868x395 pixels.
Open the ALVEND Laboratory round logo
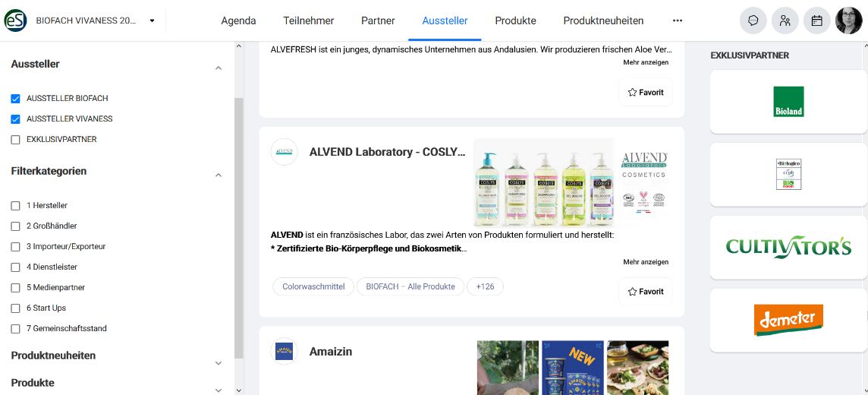284,152
